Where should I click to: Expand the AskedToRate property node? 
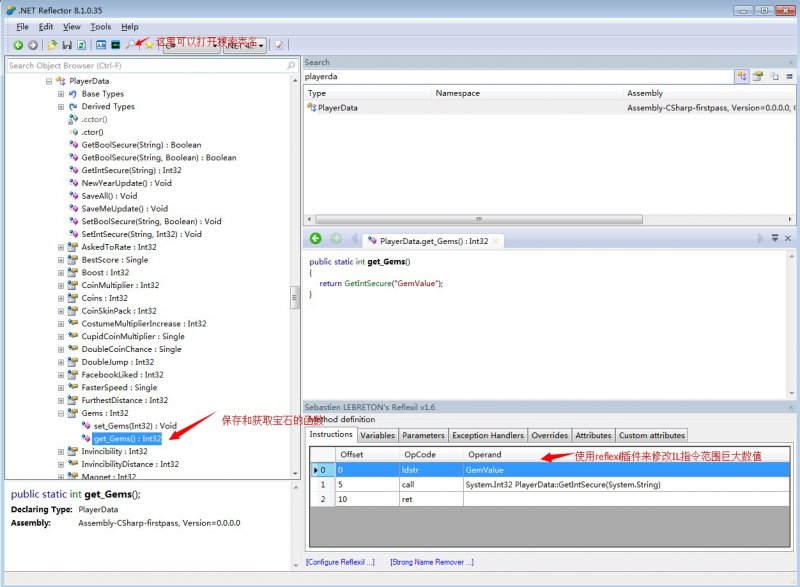(61, 247)
